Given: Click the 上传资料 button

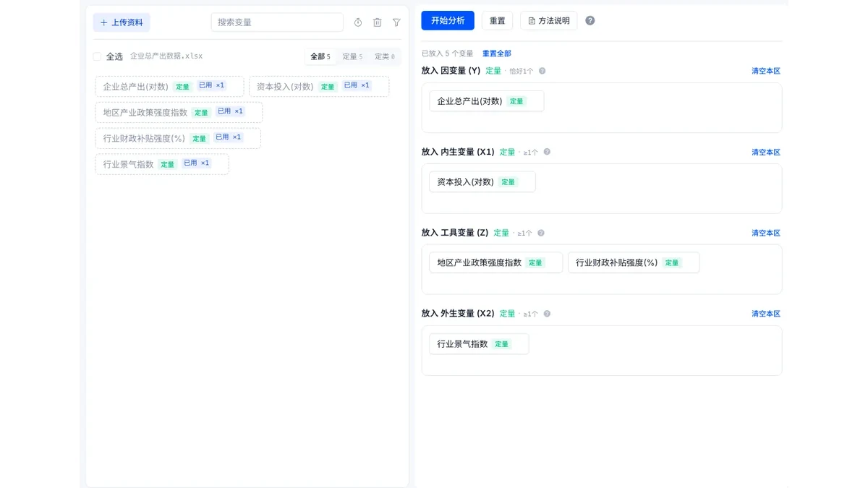Looking at the screenshot, I should [122, 22].
